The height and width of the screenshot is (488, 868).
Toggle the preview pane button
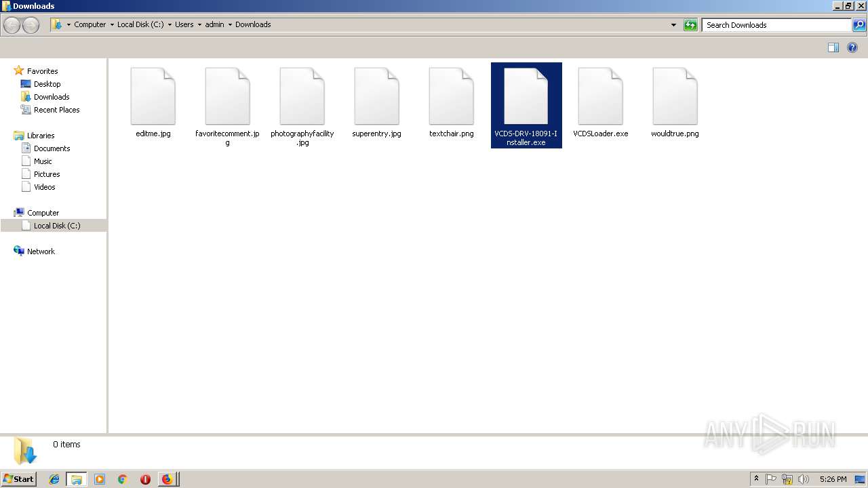pos(833,47)
